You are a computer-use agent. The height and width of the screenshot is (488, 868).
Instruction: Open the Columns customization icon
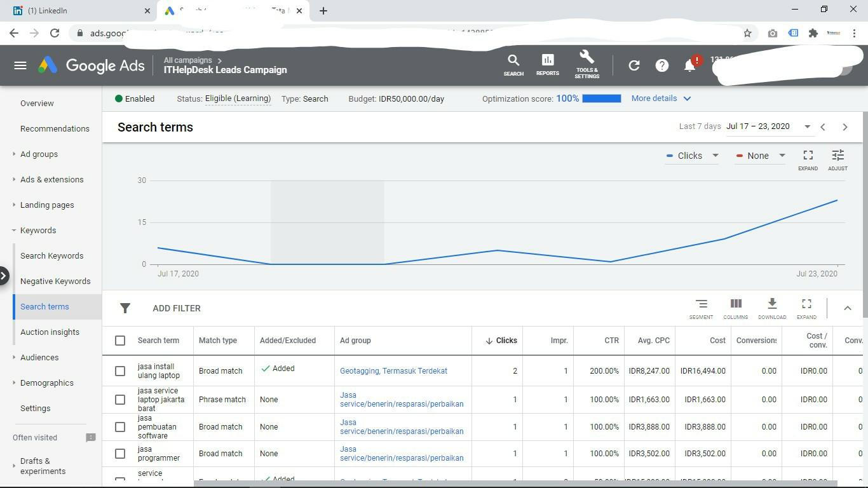735,308
